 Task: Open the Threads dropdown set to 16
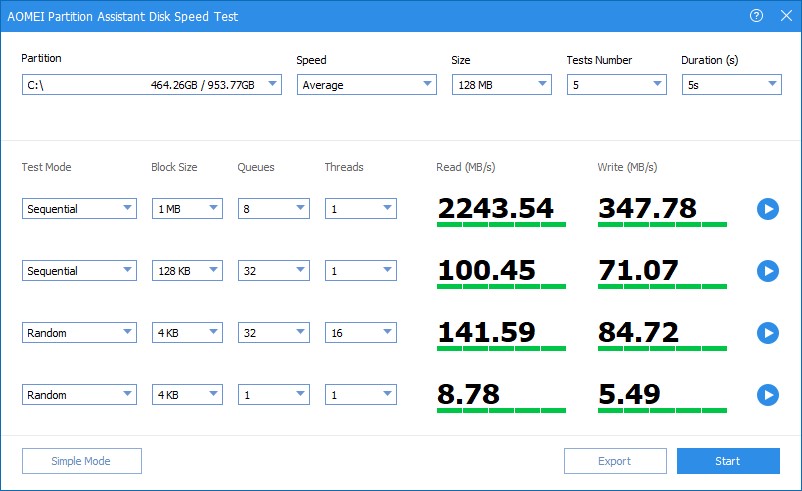[360, 333]
